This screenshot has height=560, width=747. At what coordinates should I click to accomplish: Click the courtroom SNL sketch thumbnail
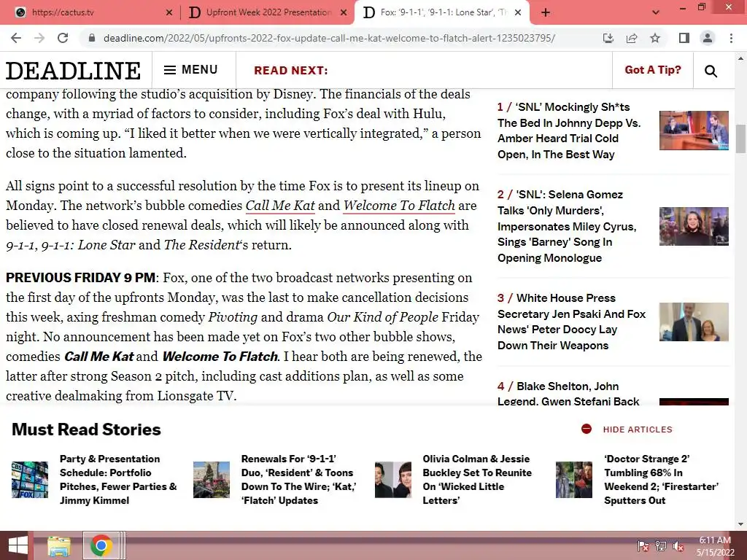694,131
